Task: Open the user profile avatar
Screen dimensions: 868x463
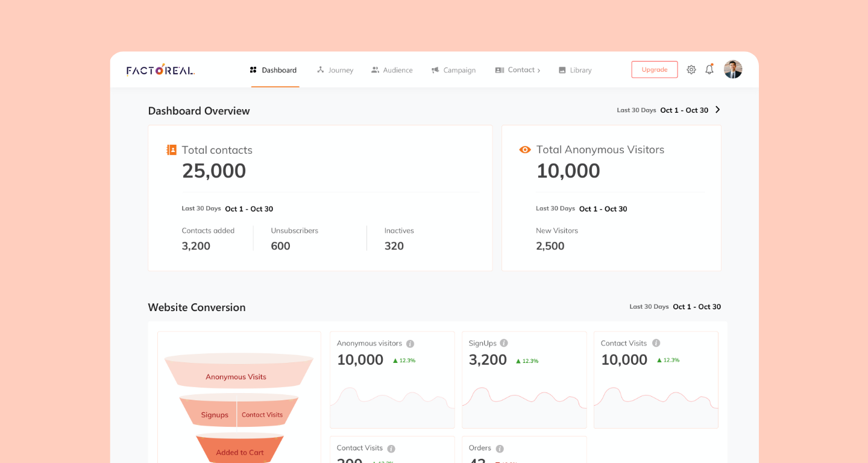Action: point(733,69)
